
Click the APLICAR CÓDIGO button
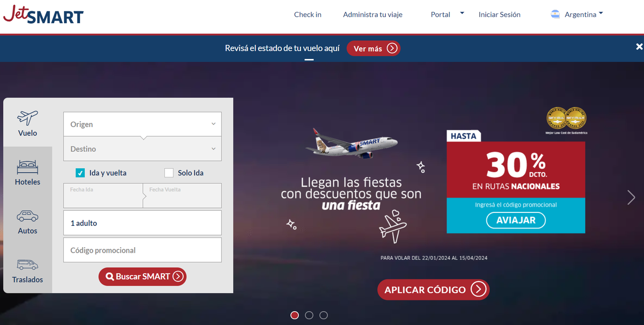(433, 290)
